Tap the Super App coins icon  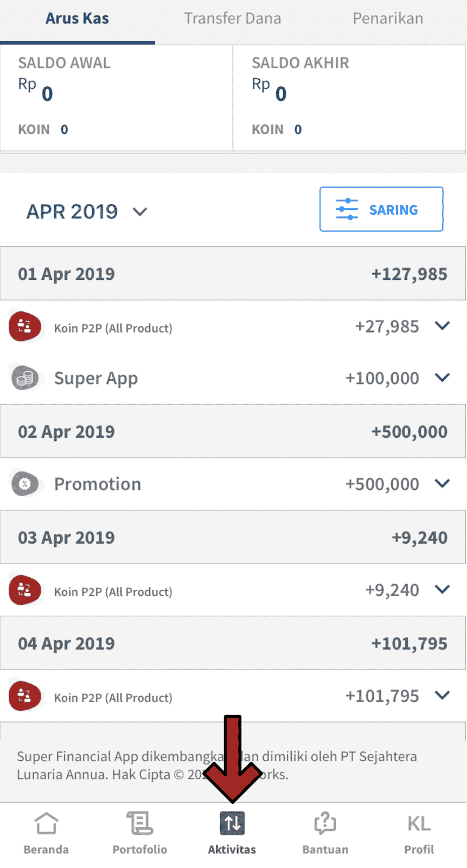[x=25, y=378]
